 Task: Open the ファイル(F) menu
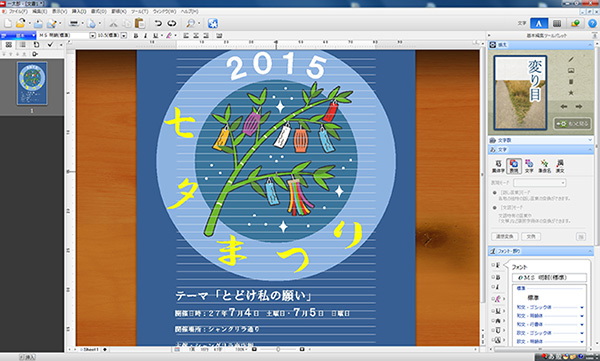click(x=18, y=11)
